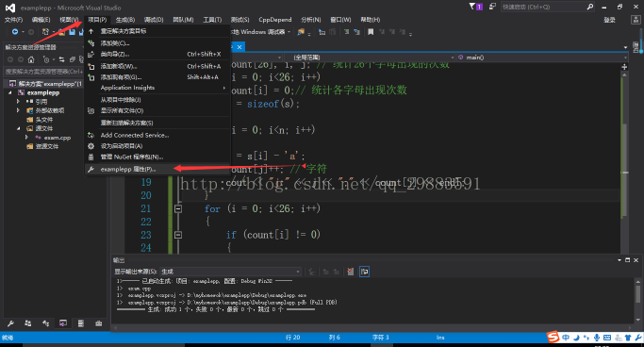644x347 pixels.
Task: Select the 资源文件 folder
Action: (x=47, y=146)
